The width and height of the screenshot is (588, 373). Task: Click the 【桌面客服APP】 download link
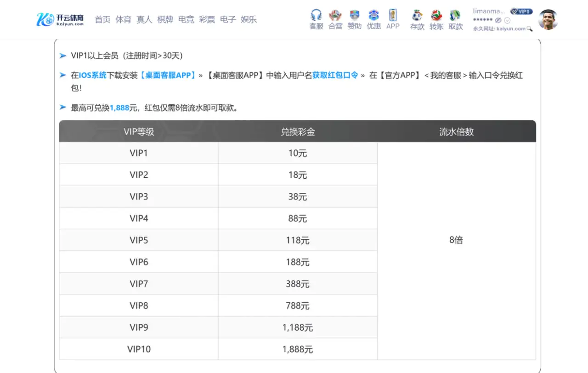click(x=167, y=75)
